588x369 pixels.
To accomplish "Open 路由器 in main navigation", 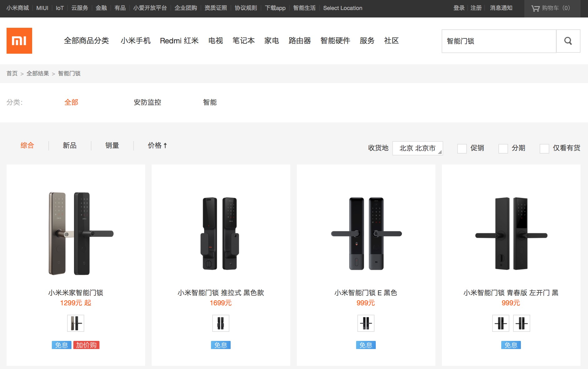I will (300, 41).
